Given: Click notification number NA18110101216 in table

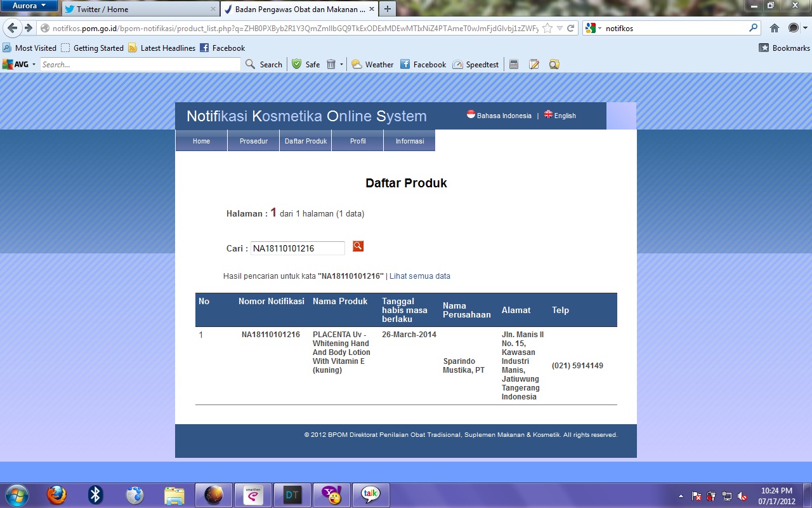Looking at the screenshot, I should 271,335.
